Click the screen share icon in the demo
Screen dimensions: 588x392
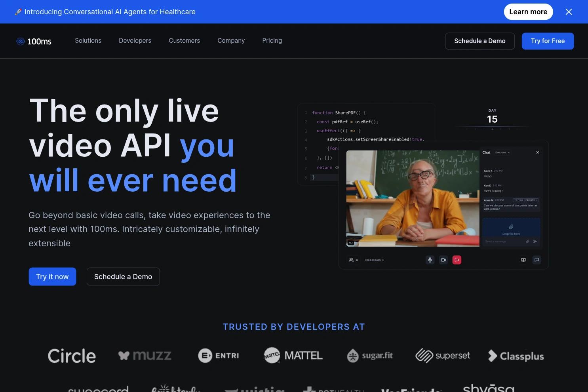[523, 260]
